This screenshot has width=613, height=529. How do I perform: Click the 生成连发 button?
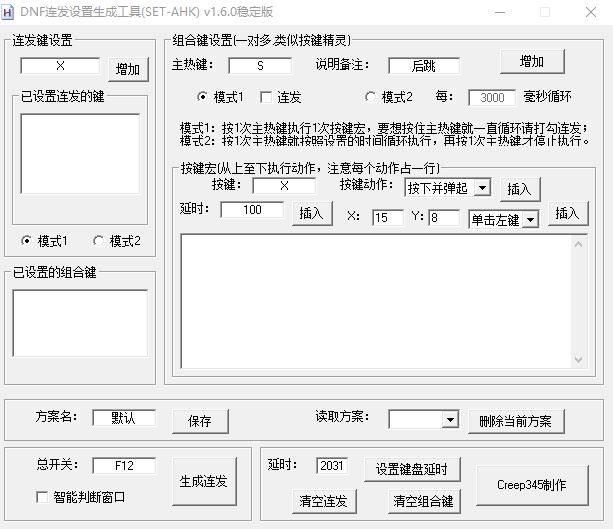click(x=204, y=481)
